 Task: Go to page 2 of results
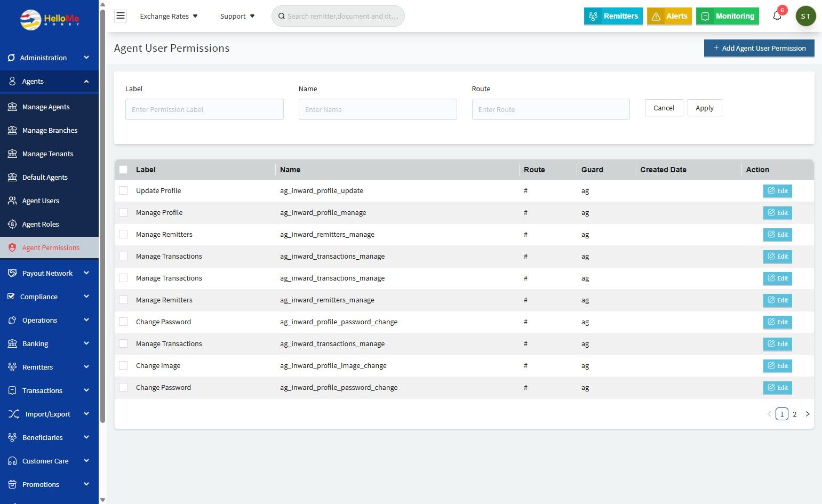point(794,414)
